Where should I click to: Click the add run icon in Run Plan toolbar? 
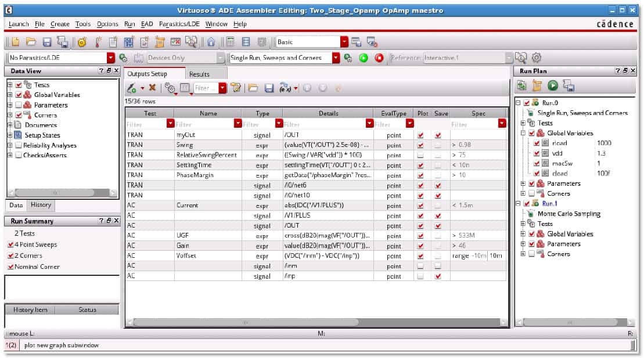tap(521, 85)
